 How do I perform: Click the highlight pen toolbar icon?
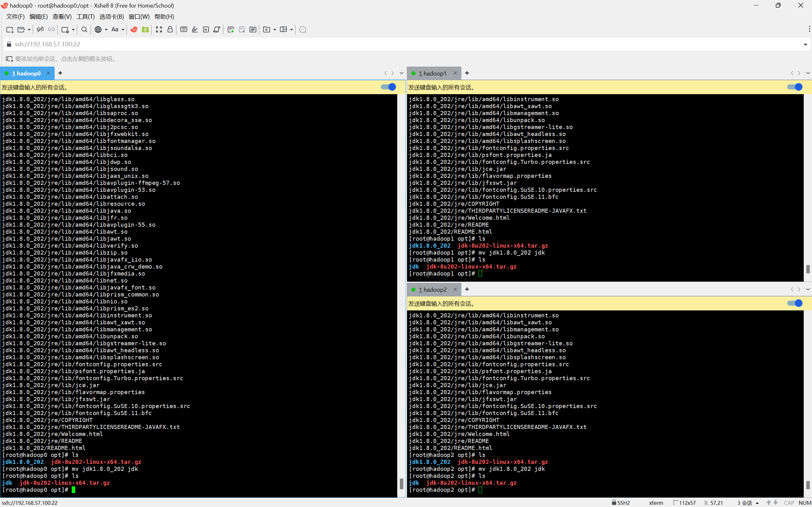point(195,29)
